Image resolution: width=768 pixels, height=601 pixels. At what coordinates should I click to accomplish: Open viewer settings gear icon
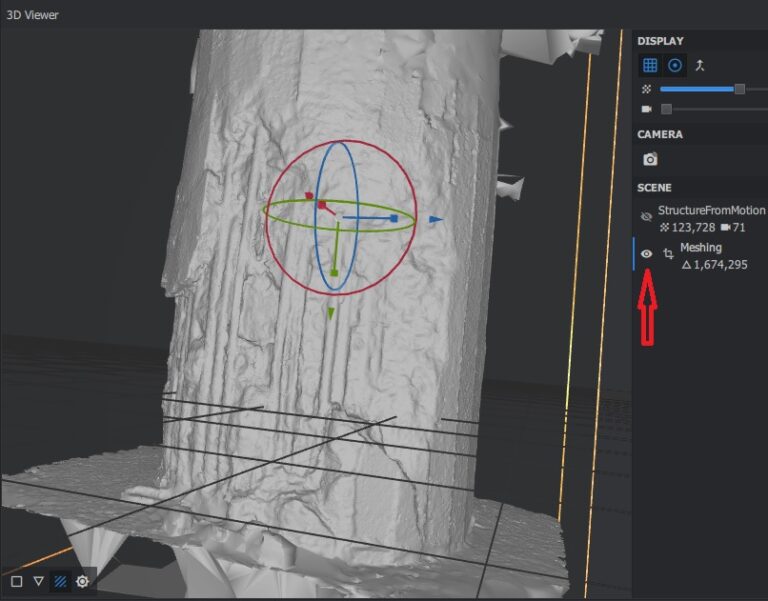click(82, 581)
